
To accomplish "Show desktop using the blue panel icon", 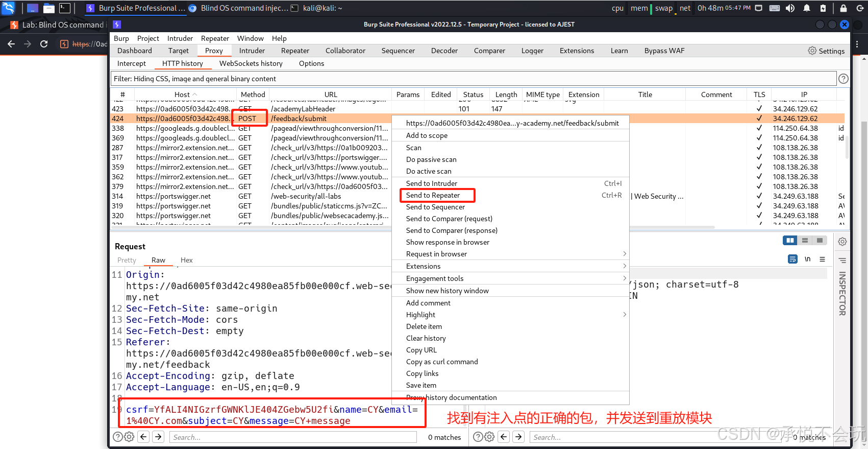I will (33, 8).
